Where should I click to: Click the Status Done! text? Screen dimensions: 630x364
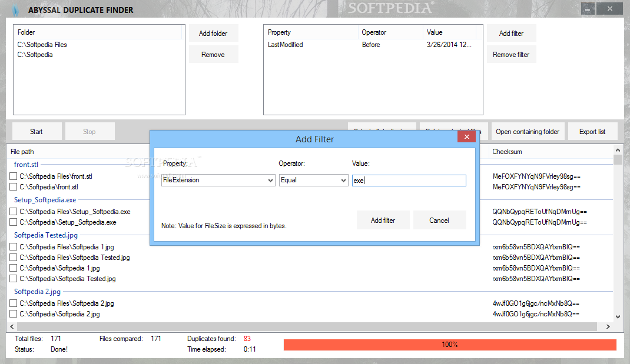click(x=59, y=349)
